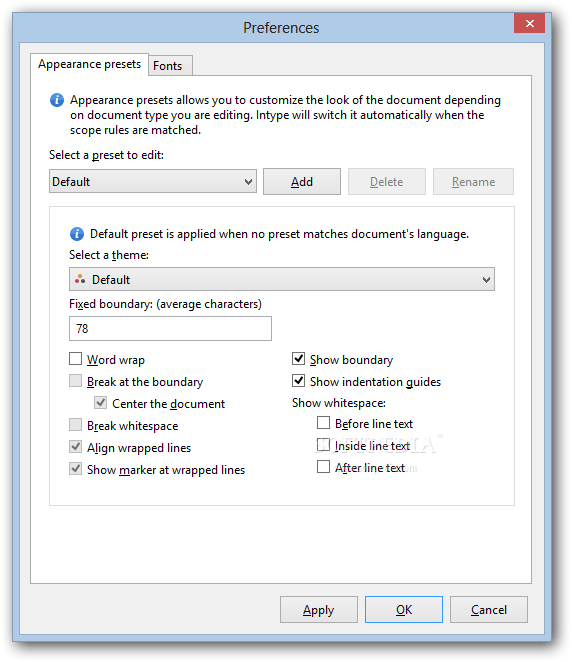Click the Add preset button
This screenshot has height=662, width=572.
click(x=302, y=182)
